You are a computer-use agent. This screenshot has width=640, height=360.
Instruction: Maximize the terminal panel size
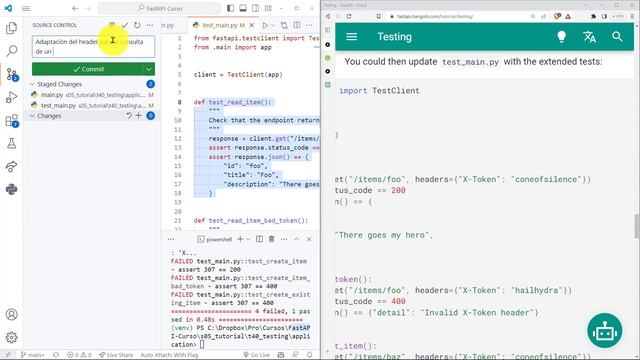tap(297, 239)
